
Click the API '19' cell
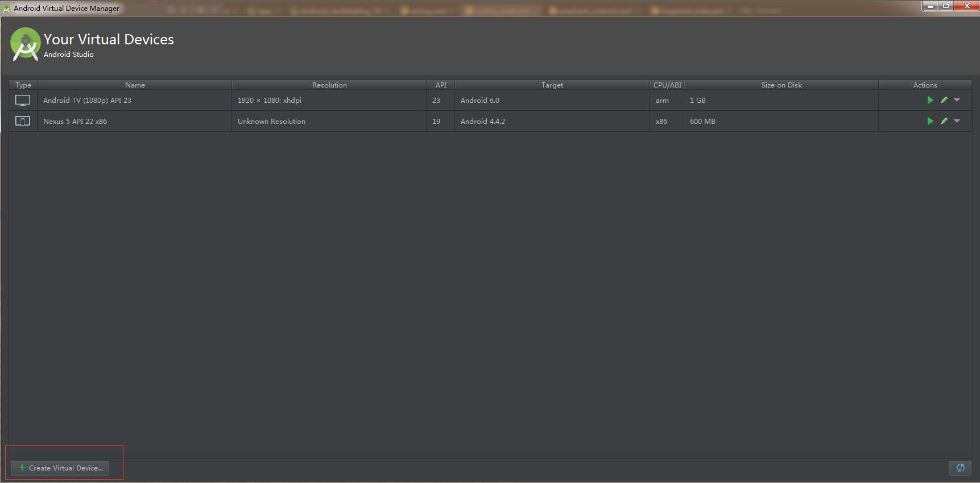pos(441,121)
